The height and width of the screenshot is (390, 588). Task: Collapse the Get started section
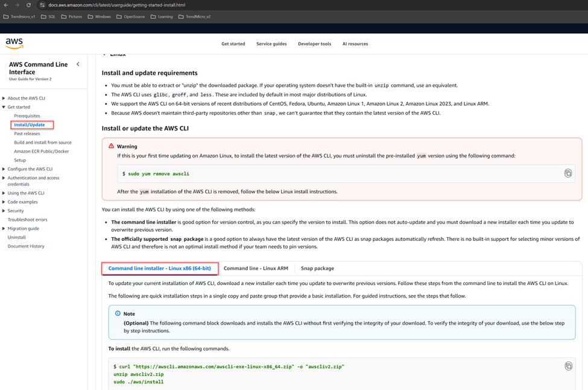(x=4, y=107)
